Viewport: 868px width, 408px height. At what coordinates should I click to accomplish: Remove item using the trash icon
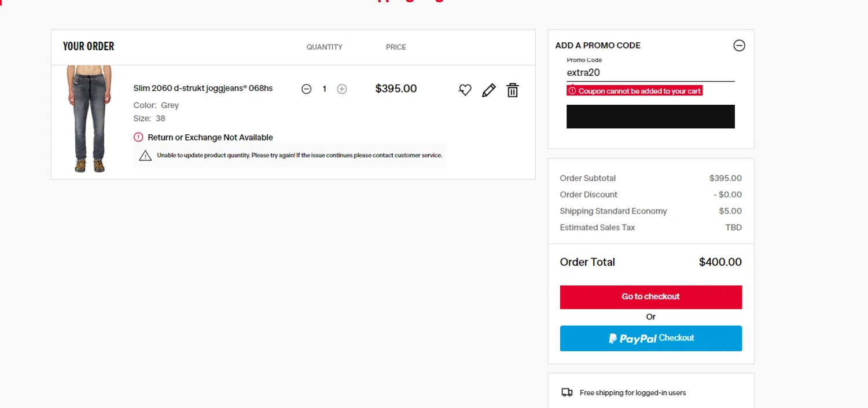(x=513, y=90)
